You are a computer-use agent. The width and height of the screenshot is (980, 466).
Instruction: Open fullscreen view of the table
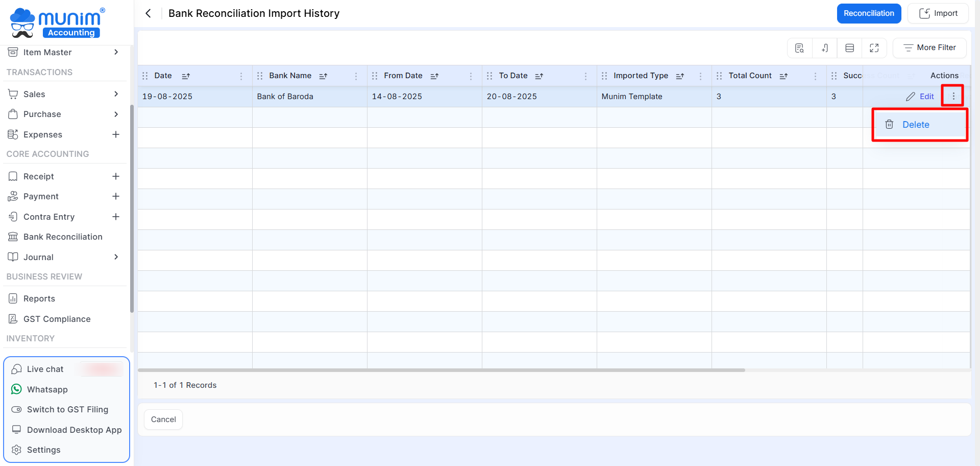874,48
